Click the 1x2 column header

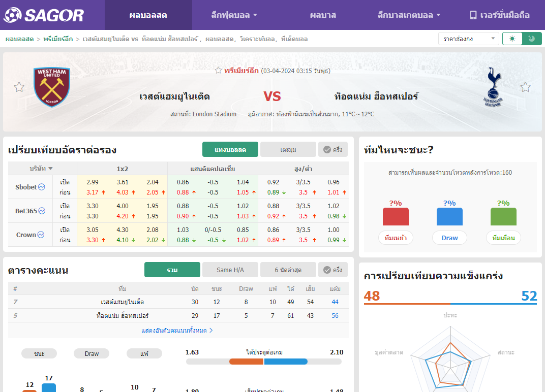123,169
